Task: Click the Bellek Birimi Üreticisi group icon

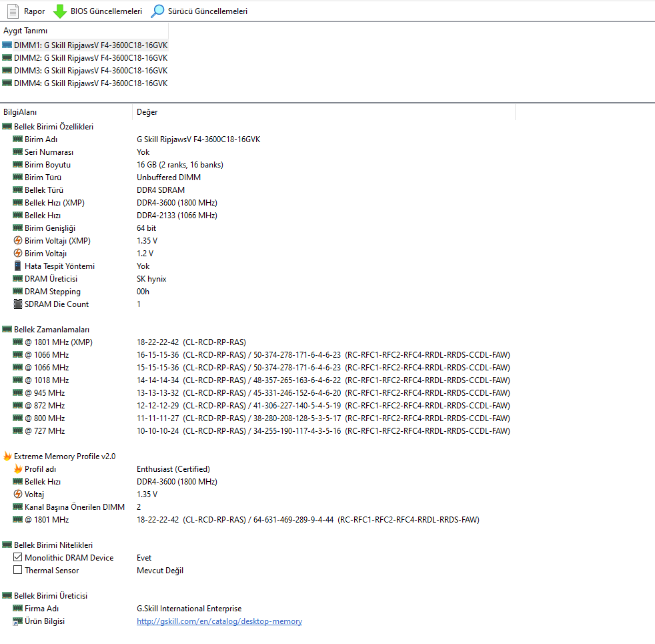Action: pos(7,595)
